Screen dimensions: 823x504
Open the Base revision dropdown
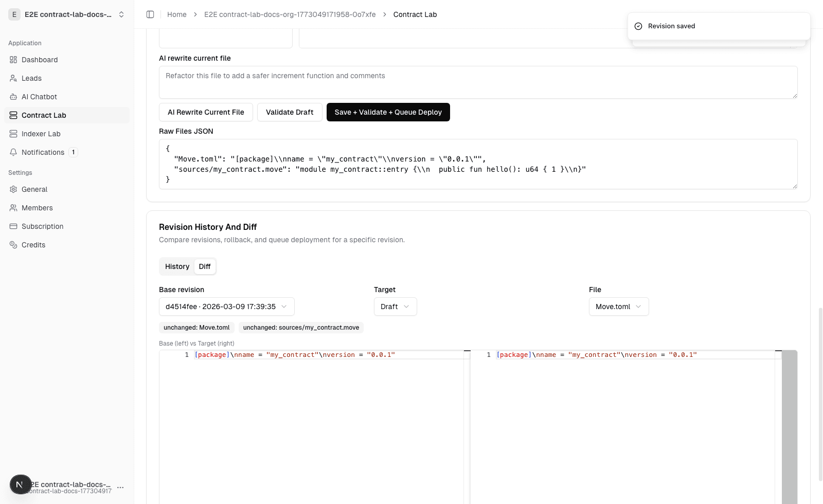click(x=226, y=307)
